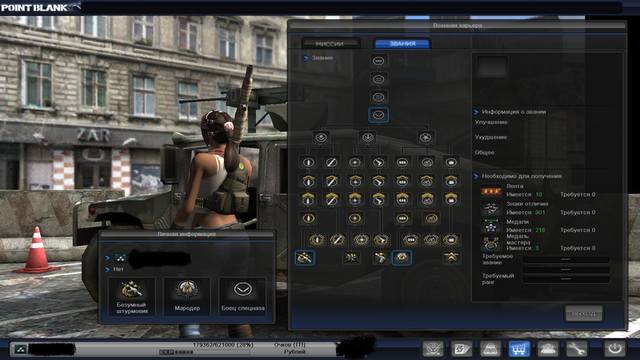This screenshot has height=360, width=640.
Task: Expand the Звания section arrow
Action: [x=306, y=58]
